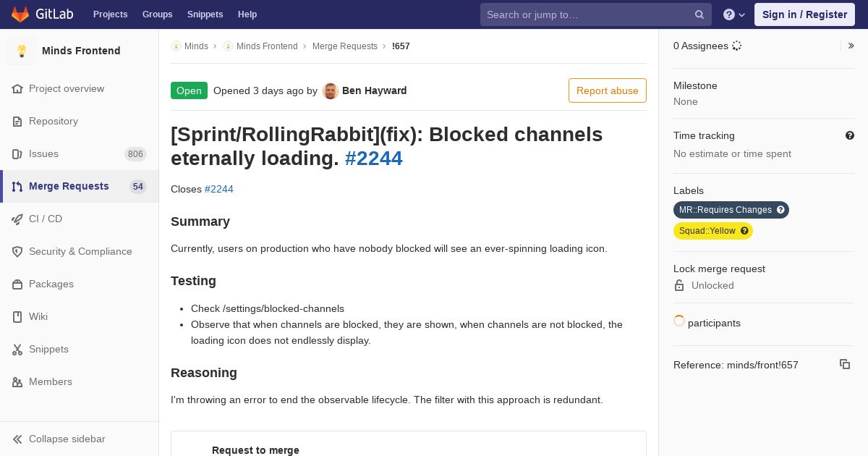Click the Repository file icon
Viewport: 868px width, 456px height.
coord(17,121)
